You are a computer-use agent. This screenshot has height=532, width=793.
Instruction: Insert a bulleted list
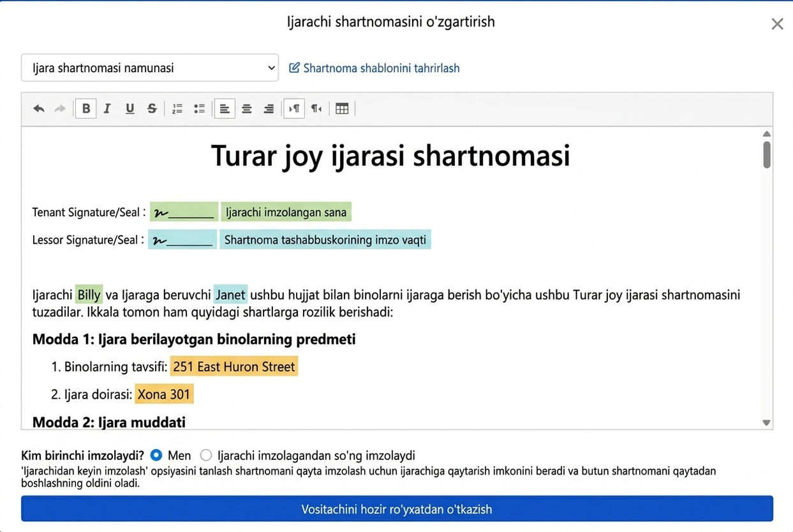[199, 108]
